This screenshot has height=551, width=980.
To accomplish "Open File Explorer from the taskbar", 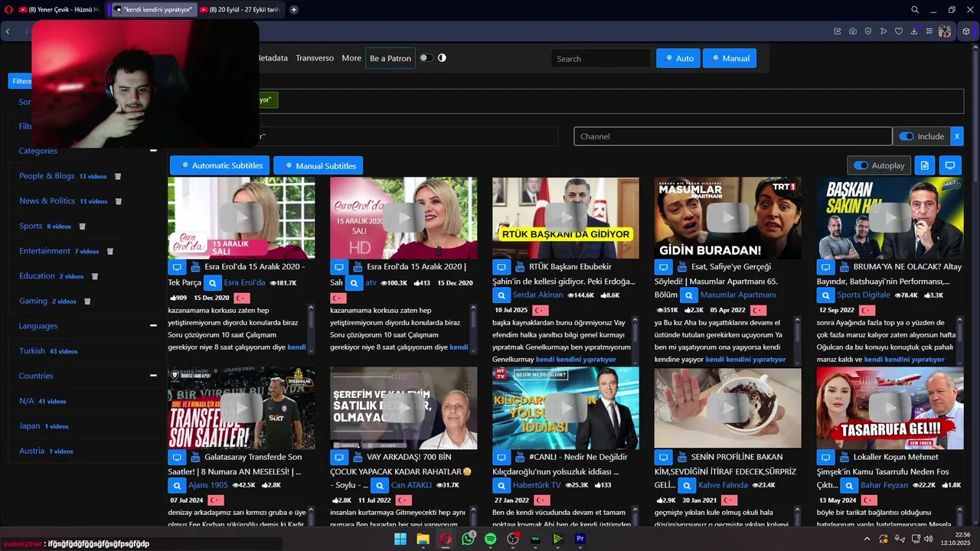I will point(423,539).
